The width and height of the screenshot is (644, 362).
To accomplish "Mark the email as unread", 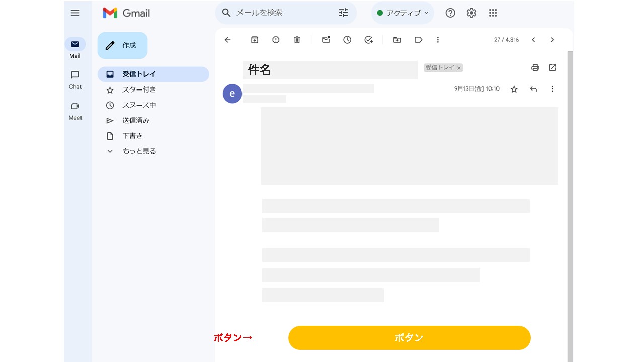I will (326, 40).
